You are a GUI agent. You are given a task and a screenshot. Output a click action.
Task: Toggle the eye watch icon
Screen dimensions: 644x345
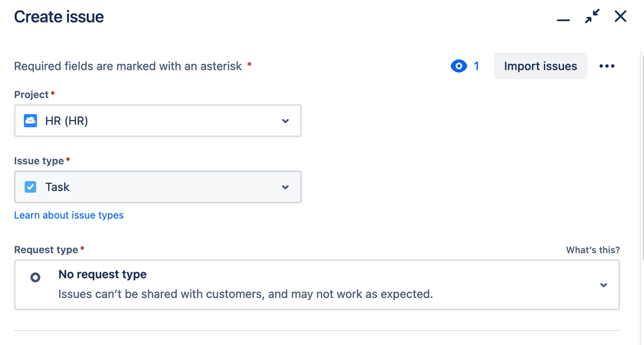(x=458, y=66)
